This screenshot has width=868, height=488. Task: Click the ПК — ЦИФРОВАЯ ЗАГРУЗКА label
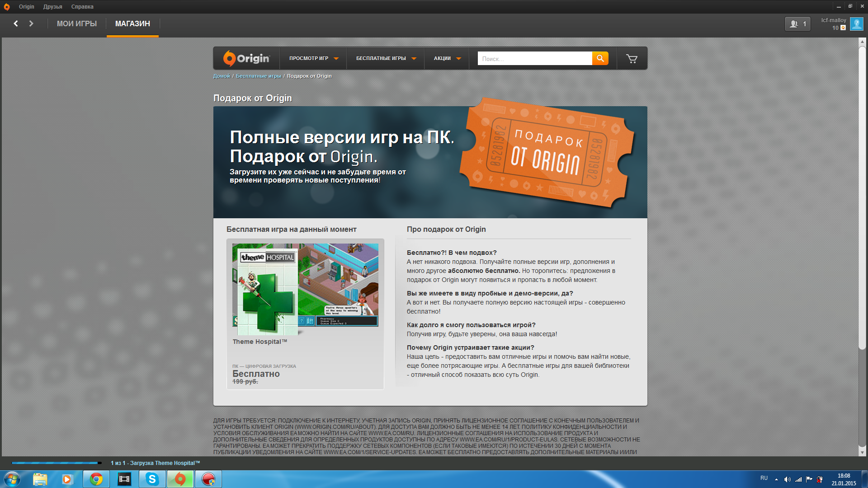pos(264,366)
